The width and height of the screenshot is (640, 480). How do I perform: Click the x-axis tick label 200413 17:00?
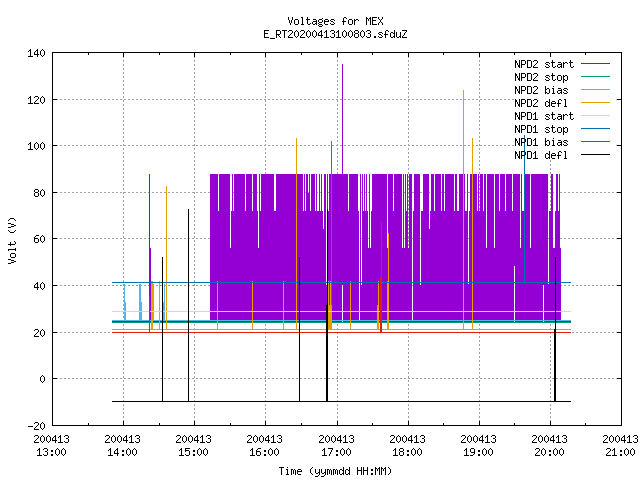pos(336,446)
